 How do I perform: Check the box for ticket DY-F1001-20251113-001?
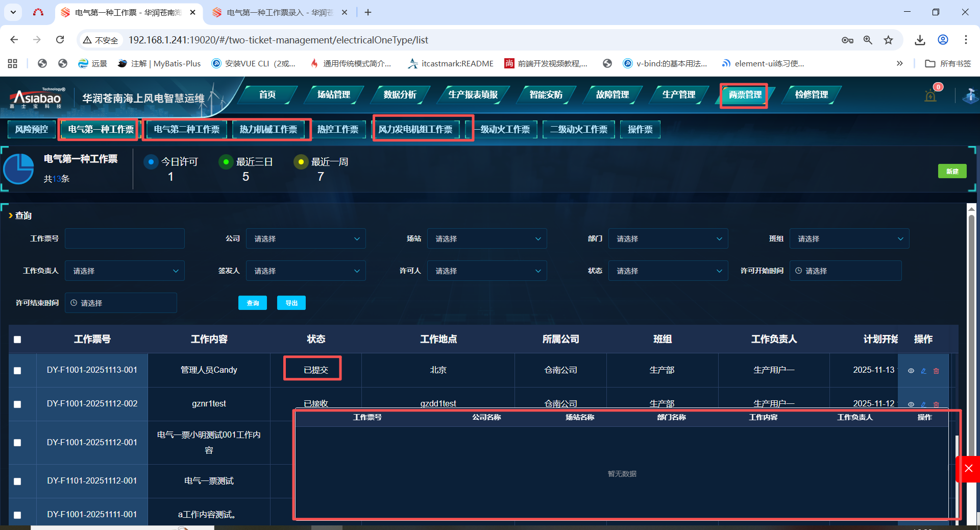point(17,371)
